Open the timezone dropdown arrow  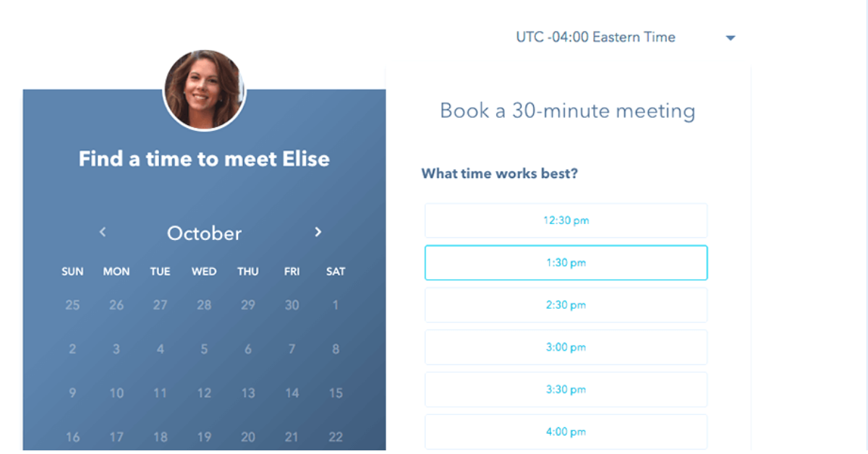(x=731, y=38)
